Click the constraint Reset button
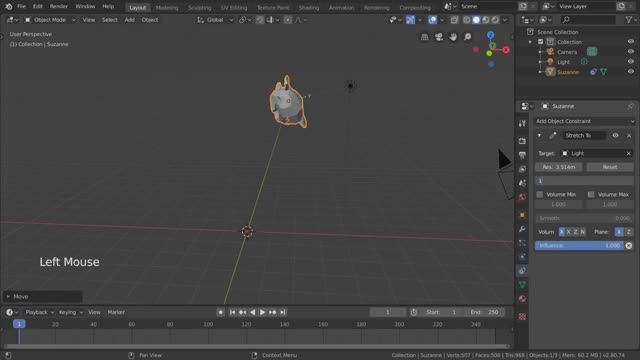The image size is (640, 360). 610,167
